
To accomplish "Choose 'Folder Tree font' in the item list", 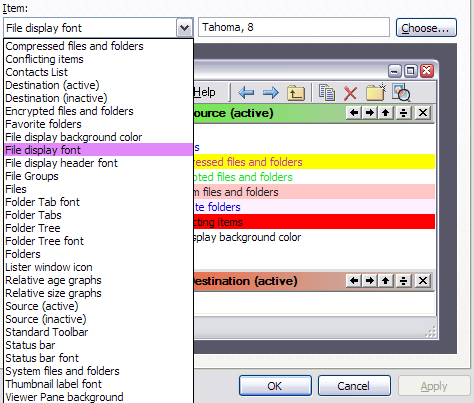I will pos(44,241).
